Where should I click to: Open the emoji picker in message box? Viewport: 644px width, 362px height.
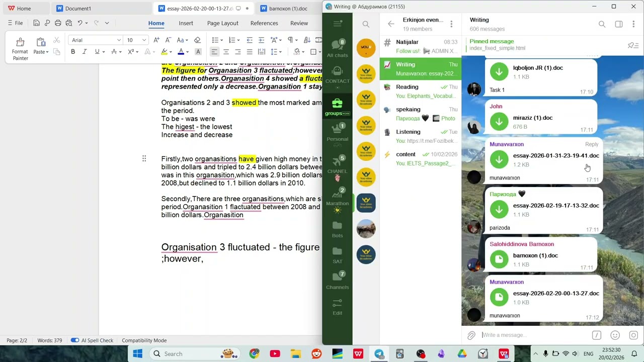point(615,335)
